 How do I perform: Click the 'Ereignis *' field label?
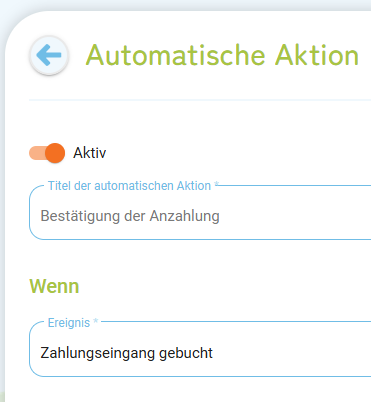(73, 323)
